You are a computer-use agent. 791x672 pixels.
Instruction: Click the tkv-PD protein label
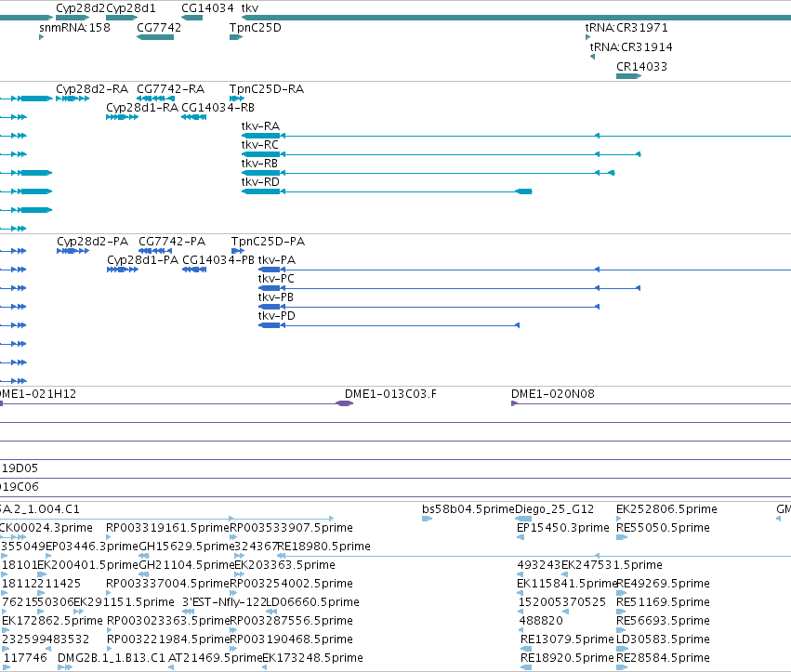(276, 316)
